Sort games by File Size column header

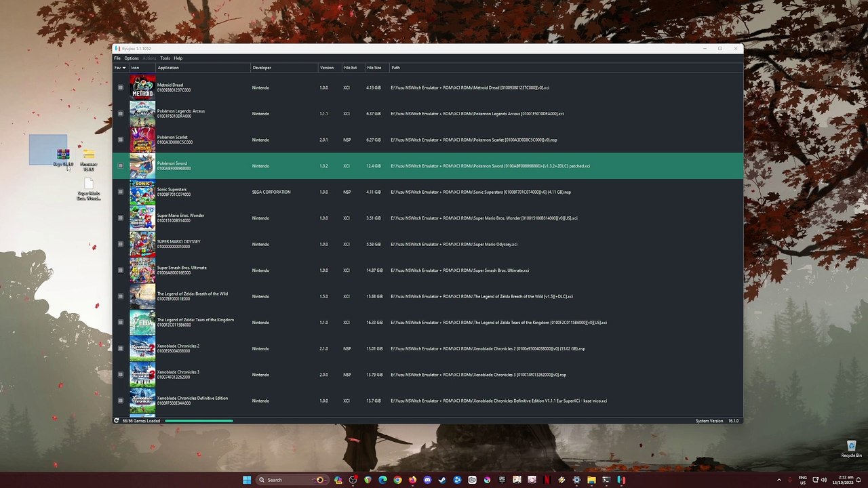[374, 68]
